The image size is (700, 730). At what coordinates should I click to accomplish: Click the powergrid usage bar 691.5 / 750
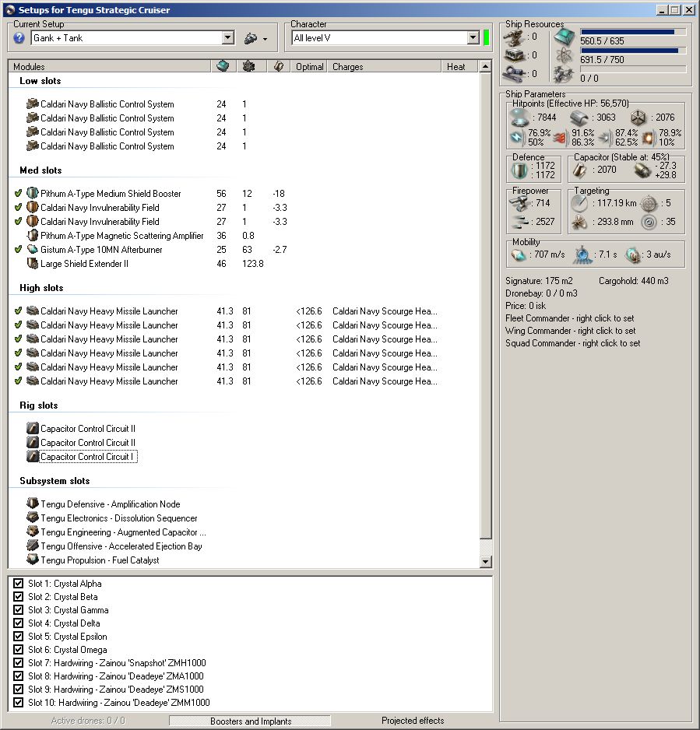(x=633, y=51)
